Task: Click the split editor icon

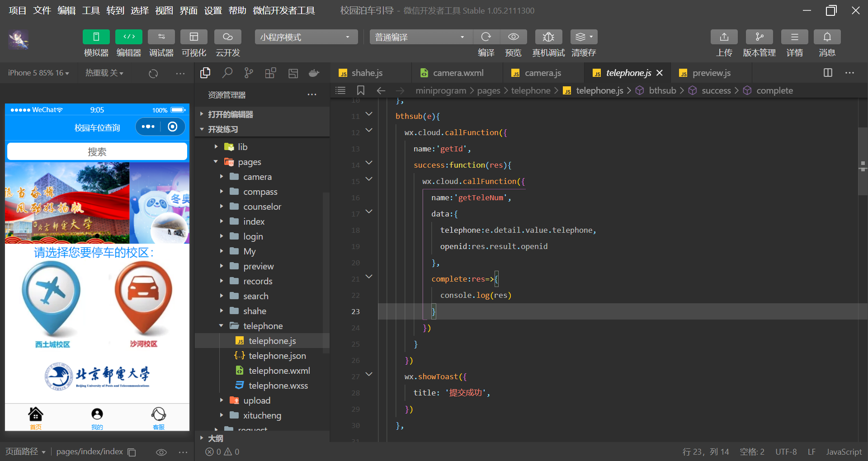Action: (828, 73)
